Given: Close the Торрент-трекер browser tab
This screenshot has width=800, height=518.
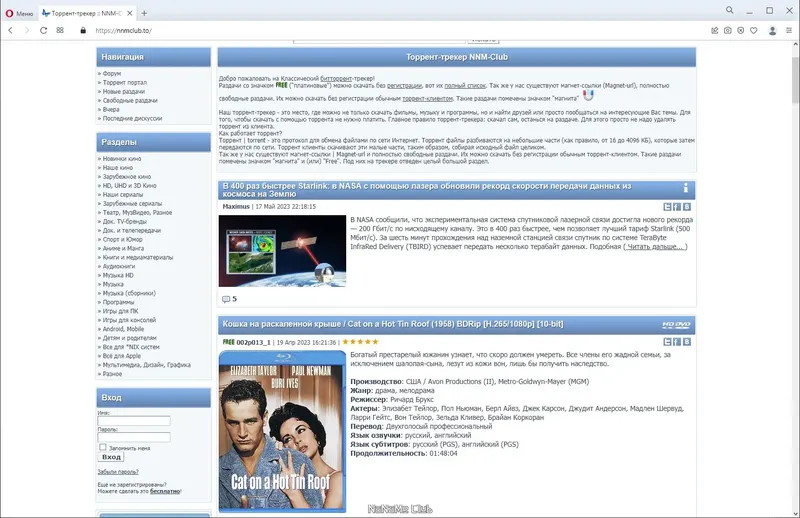Looking at the screenshot, I should [x=130, y=13].
